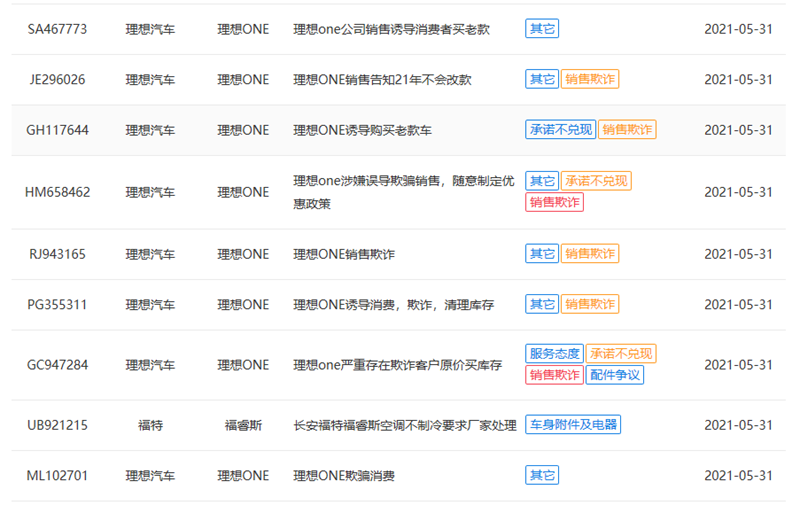Click 其它 tag in row SA467773
The image size is (800, 513).
[542, 29]
